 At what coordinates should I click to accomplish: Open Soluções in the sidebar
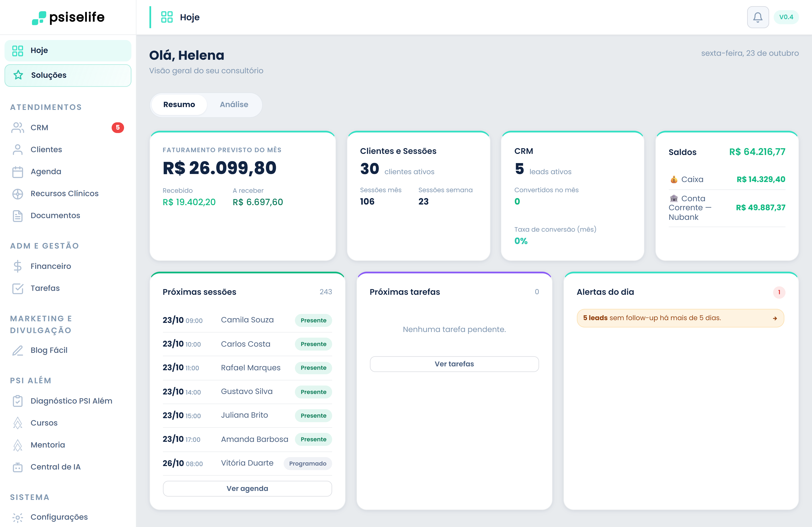click(x=68, y=75)
